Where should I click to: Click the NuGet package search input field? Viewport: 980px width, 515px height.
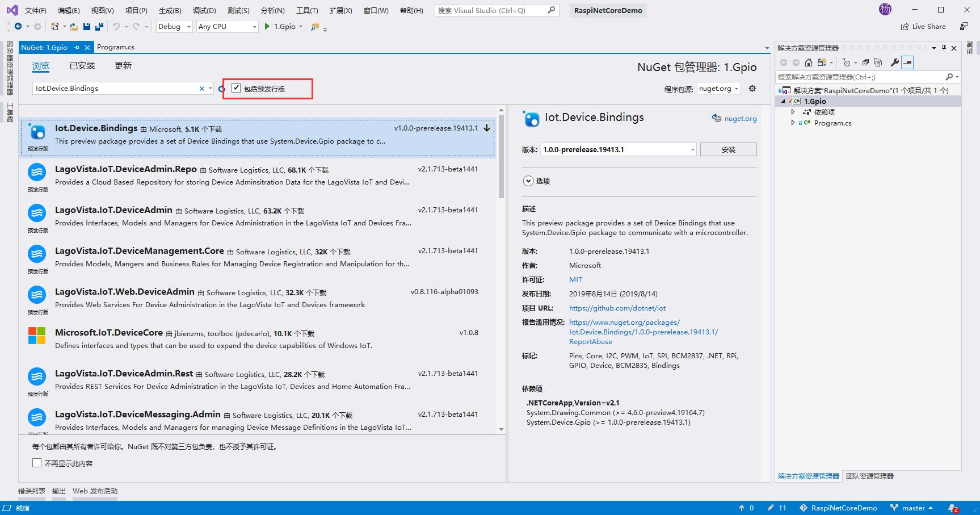click(116, 89)
